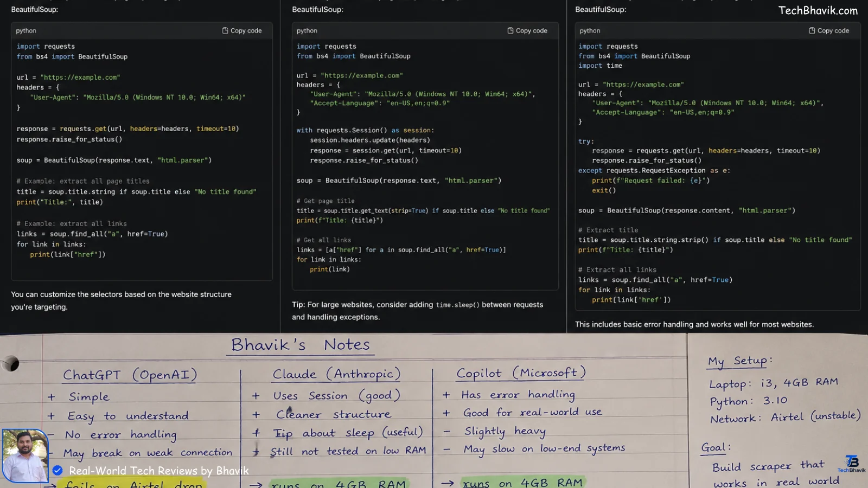Copy code of the snippet printing "Title:", title

242,31
